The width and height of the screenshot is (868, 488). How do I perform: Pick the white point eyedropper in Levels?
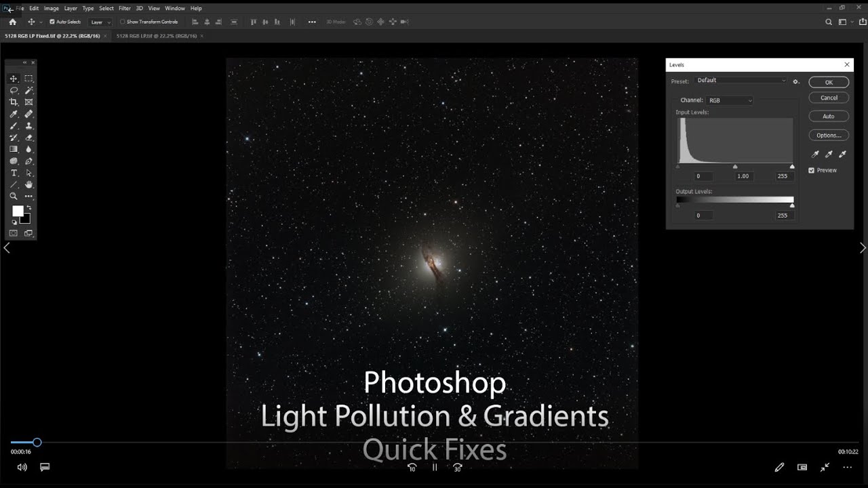click(x=842, y=155)
